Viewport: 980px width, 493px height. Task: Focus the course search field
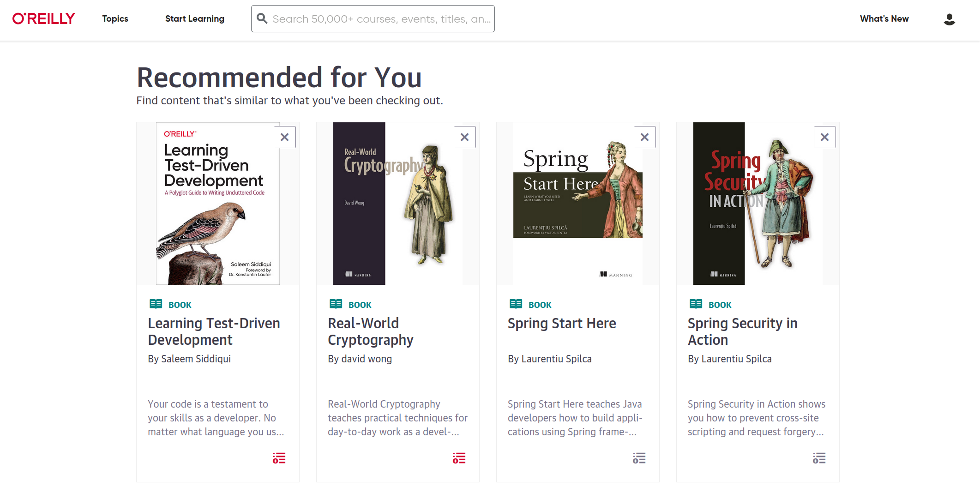(381, 19)
